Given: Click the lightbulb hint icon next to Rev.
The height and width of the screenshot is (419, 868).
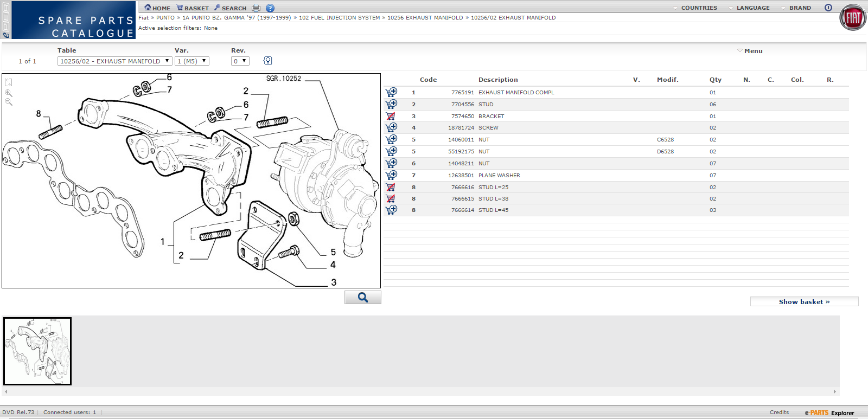Looking at the screenshot, I should tap(267, 61).
